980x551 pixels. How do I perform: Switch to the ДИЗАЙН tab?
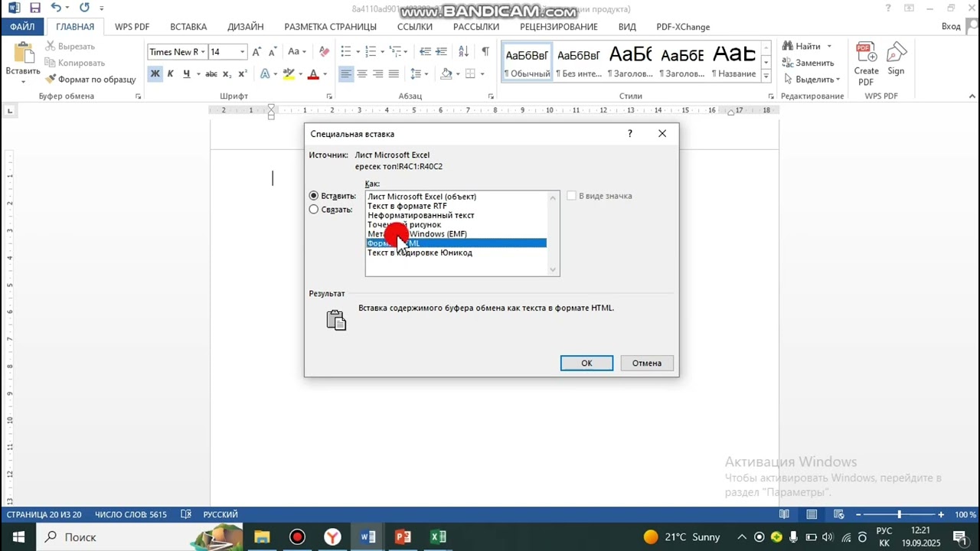click(x=246, y=26)
